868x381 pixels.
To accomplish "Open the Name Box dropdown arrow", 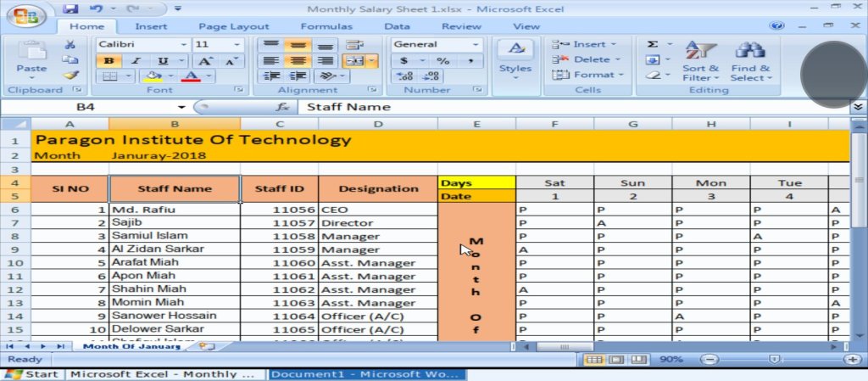I will click(x=181, y=107).
